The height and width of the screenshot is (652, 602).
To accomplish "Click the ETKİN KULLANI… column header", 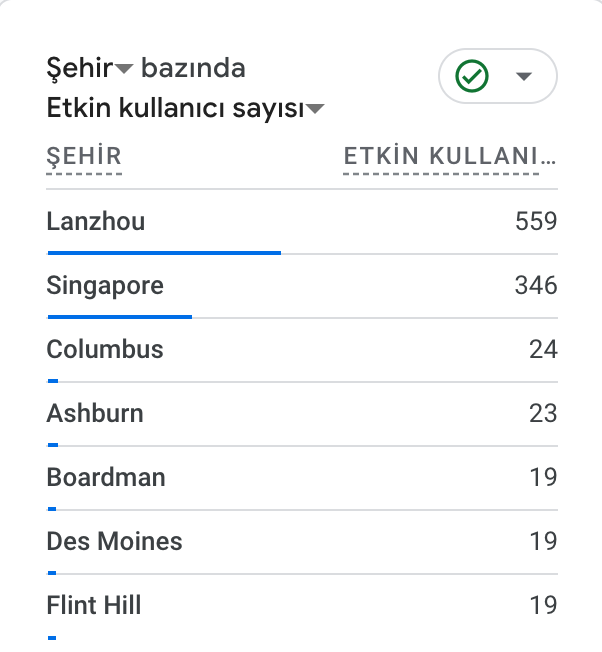I will tap(449, 156).
